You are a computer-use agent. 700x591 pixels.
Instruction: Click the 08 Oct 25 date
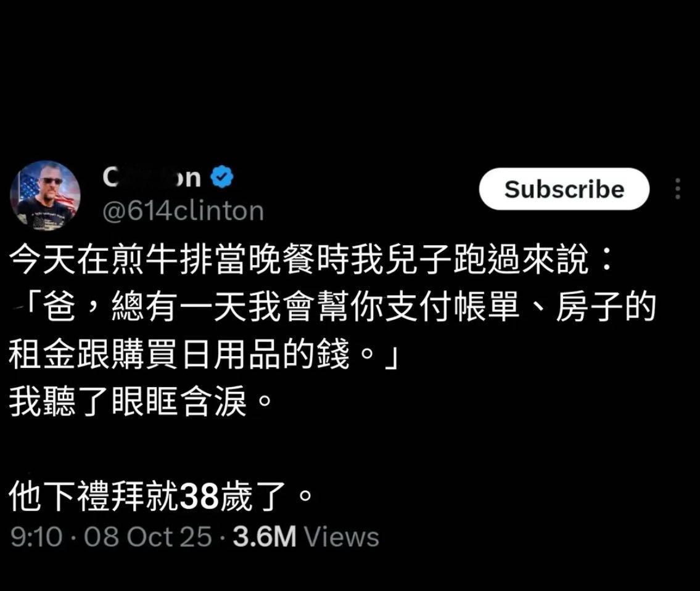[x=148, y=536]
